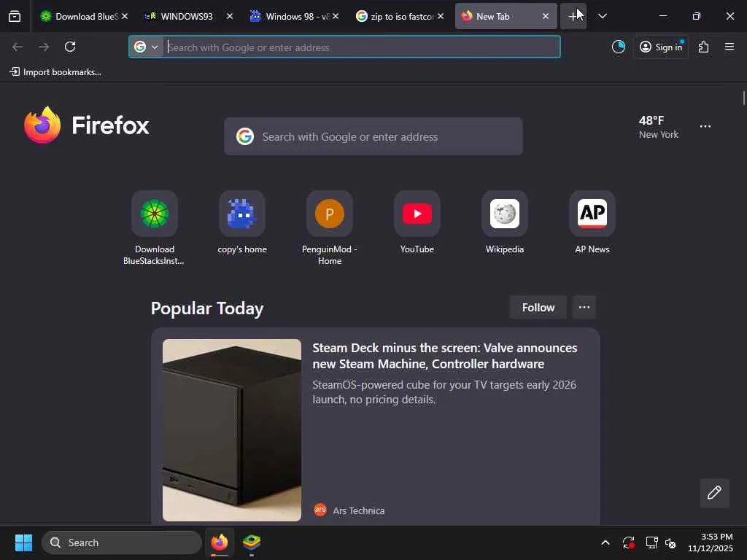Customize new tab page with pencil icon
747x560 pixels.
click(x=714, y=493)
